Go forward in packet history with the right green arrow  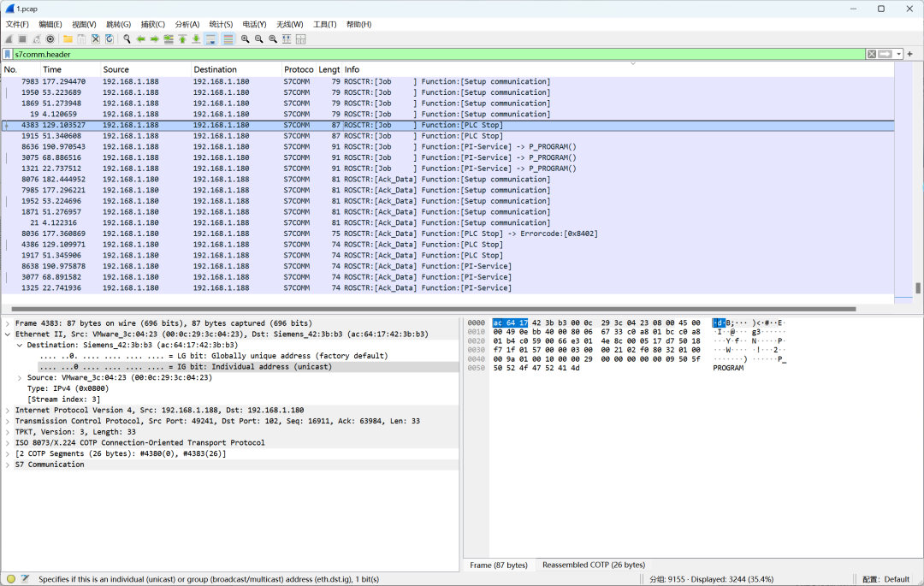pos(154,38)
